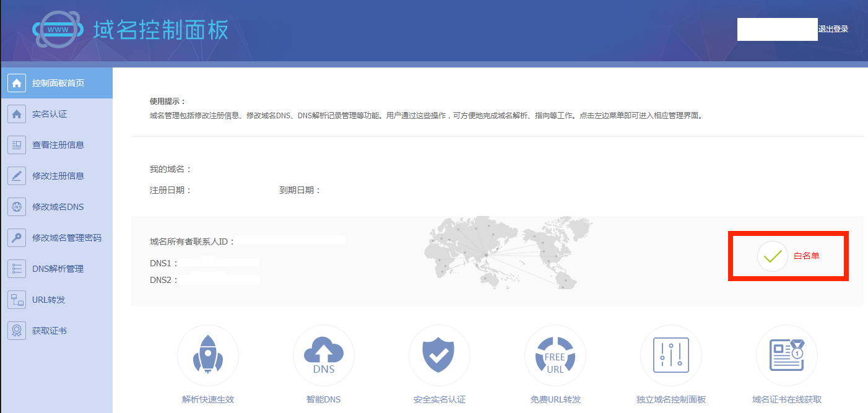Click the DNS globe icon beside 修改域名DNS
Viewport: 868px width, 413px height.
(x=17, y=207)
